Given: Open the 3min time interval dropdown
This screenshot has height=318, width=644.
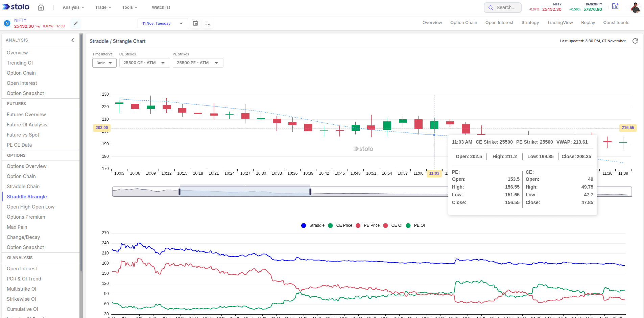Looking at the screenshot, I should pyautogui.click(x=104, y=63).
